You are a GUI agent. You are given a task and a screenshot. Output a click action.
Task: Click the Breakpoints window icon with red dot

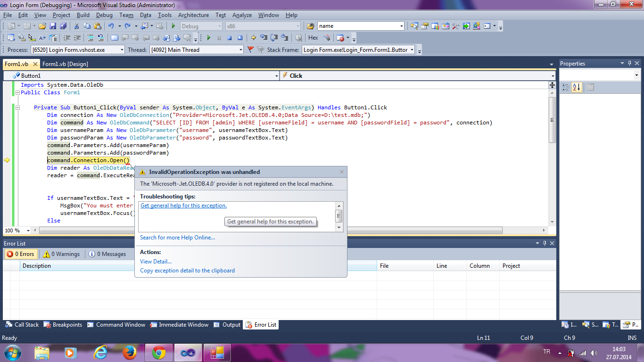(x=340, y=38)
